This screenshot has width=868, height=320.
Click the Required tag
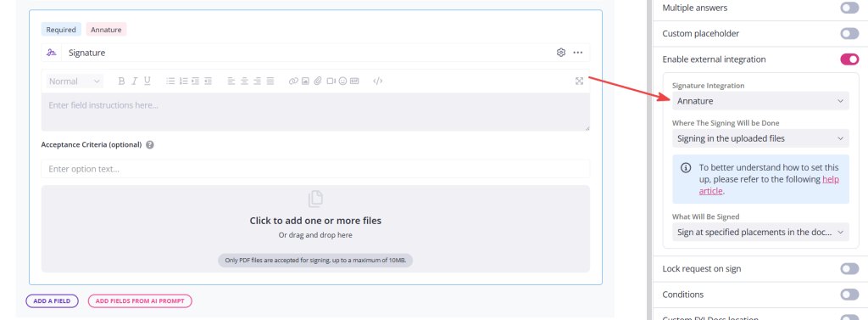point(61,30)
